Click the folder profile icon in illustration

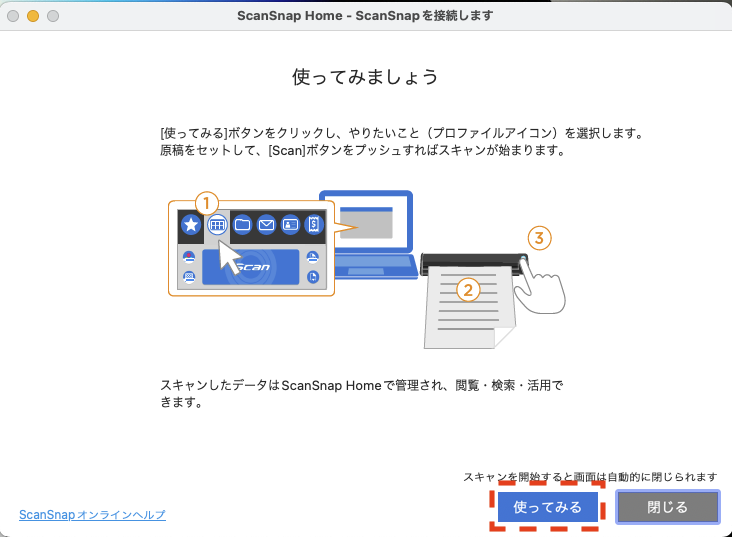point(242,225)
